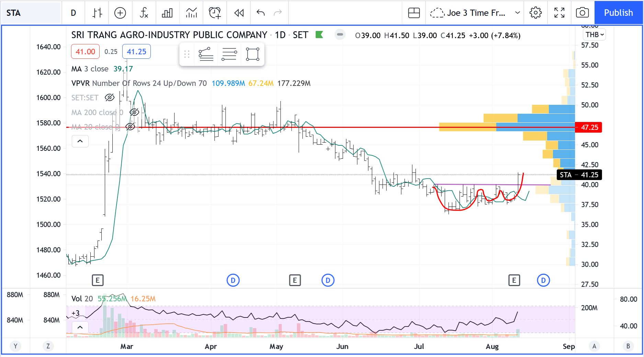Click the first E earnings marker in February
This screenshot has height=357, width=644.
[x=98, y=280]
